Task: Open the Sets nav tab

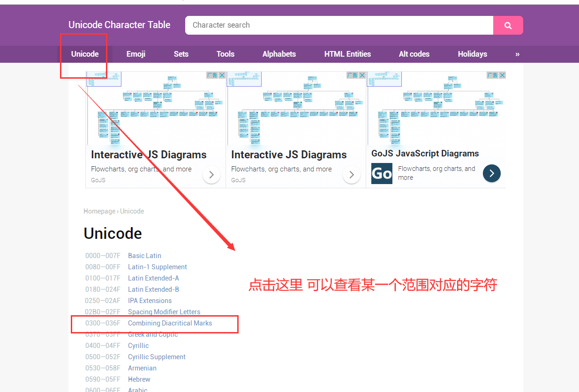Action: 181,54
